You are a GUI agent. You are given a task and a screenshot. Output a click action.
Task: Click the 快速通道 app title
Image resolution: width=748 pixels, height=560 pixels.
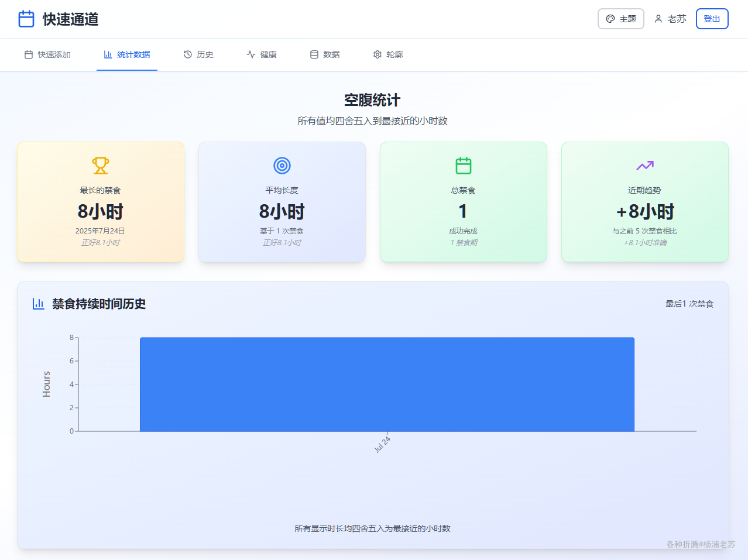[x=71, y=19]
